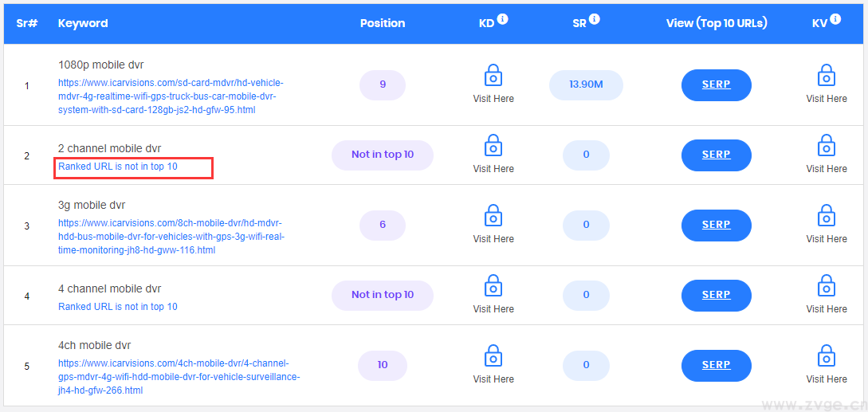The width and height of the screenshot is (868, 412).
Task: Click KV lock icon for 1080p mobile dvr
Action: click(827, 76)
